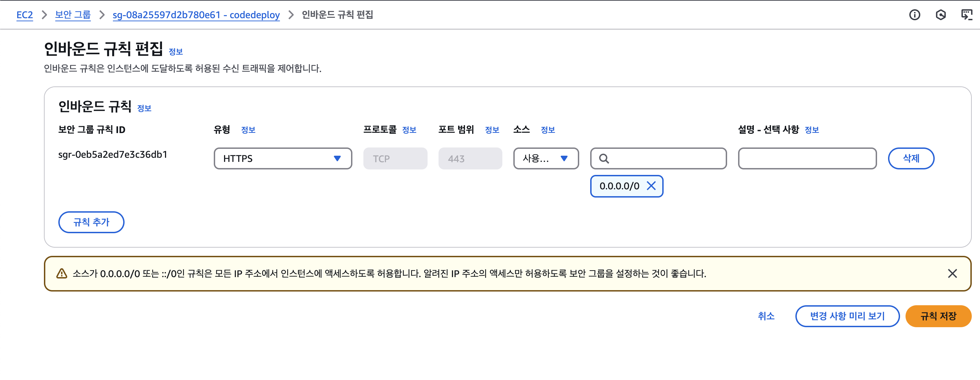This screenshot has height=380, width=980.
Task: Open sg-08a25597d2b780e61 codedeploy breadcrumb
Action: (196, 15)
